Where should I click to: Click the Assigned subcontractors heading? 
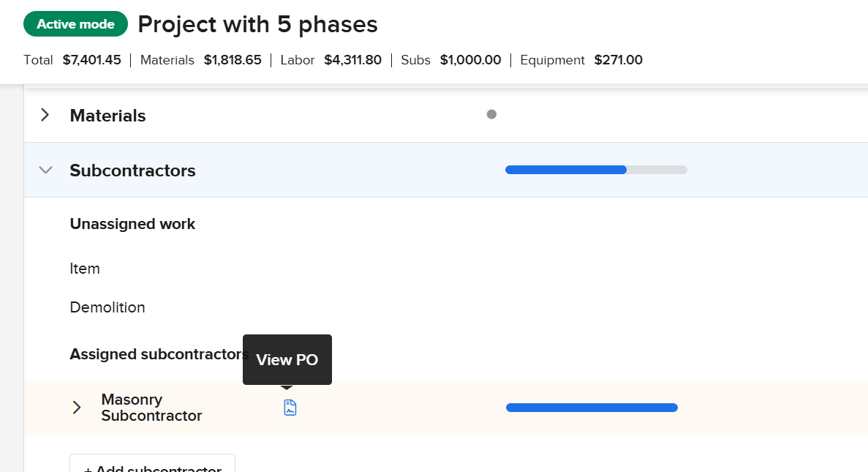159,354
